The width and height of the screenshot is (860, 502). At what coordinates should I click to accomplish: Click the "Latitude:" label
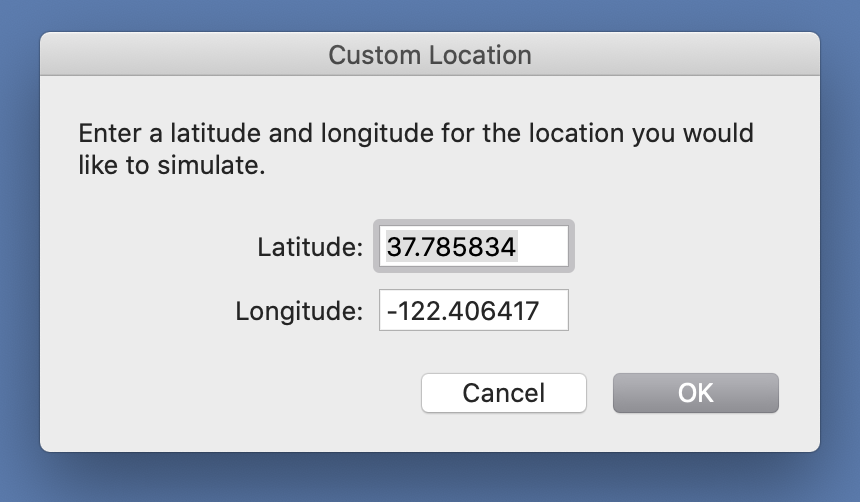point(310,247)
